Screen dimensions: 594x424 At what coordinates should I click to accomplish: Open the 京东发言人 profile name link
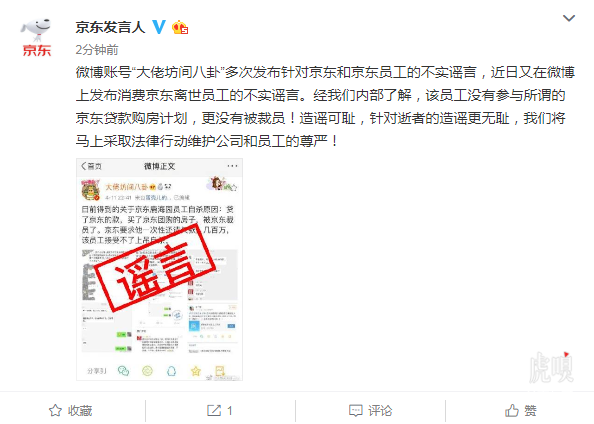tap(110, 27)
